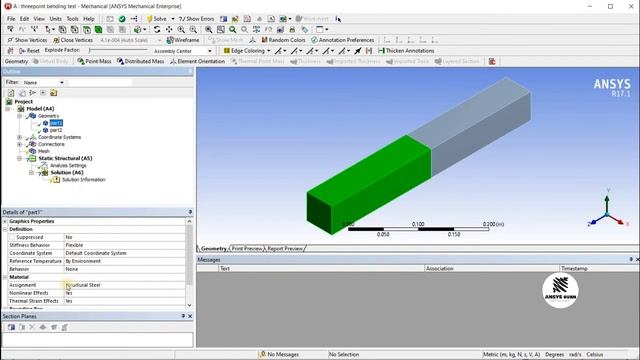The width and height of the screenshot is (640, 360).
Task: Click the Zoom tool magnifier icon
Action: point(181,29)
